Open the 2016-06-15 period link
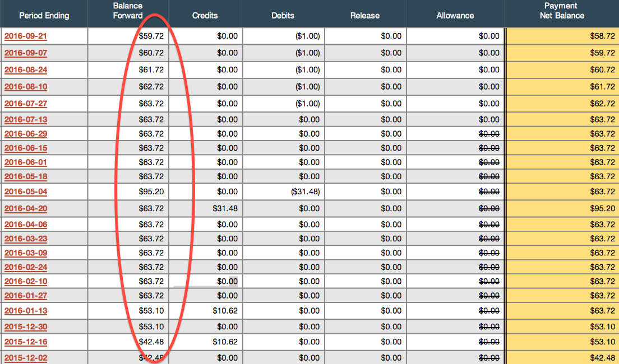The height and width of the screenshot is (364, 619). pyautogui.click(x=26, y=148)
